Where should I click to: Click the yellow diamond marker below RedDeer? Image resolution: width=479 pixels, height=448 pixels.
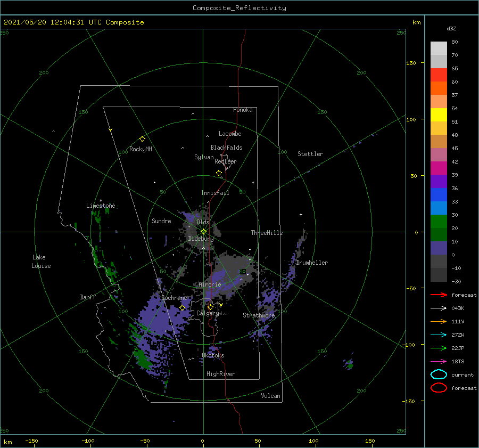click(x=219, y=173)
